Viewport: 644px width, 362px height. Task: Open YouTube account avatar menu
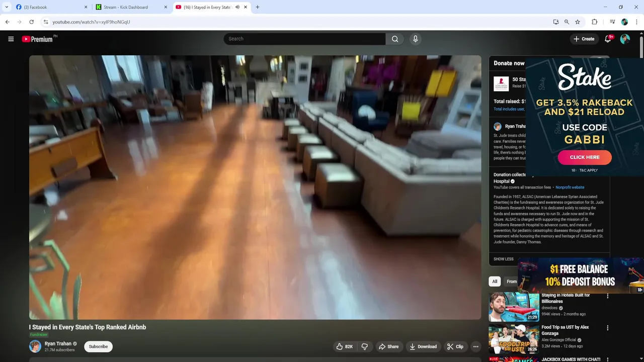click(x=625, y=39)
